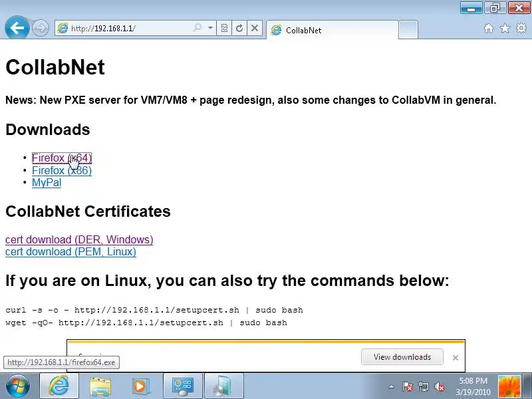This screenshot has width=532, height=399.
Task: Expand the address bar autocomplete dropdown
Action: 210,28
